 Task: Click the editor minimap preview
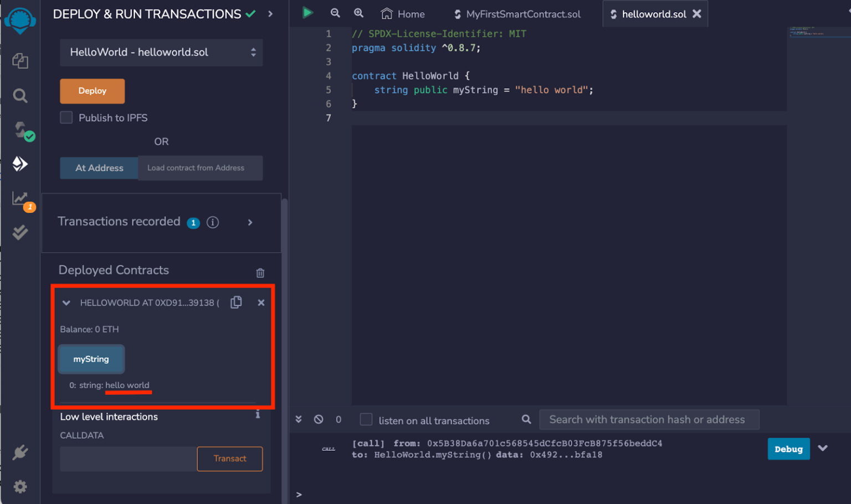[x=819, y=33]
